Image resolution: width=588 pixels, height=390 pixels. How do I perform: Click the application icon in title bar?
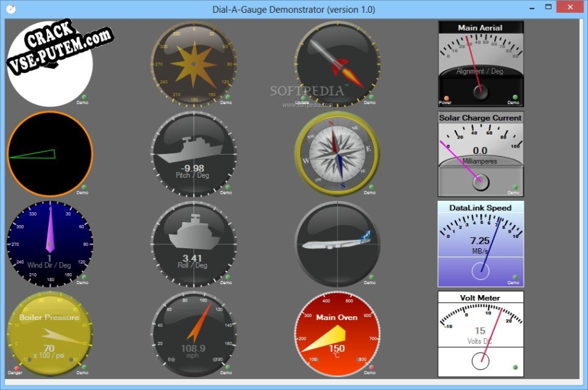tap(11, 8)
